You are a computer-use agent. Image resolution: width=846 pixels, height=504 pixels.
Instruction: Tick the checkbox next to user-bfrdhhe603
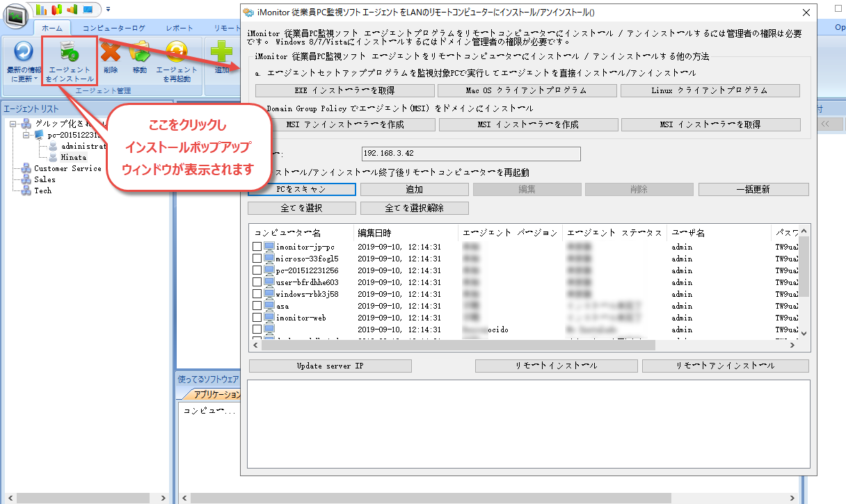coord(257,282)
